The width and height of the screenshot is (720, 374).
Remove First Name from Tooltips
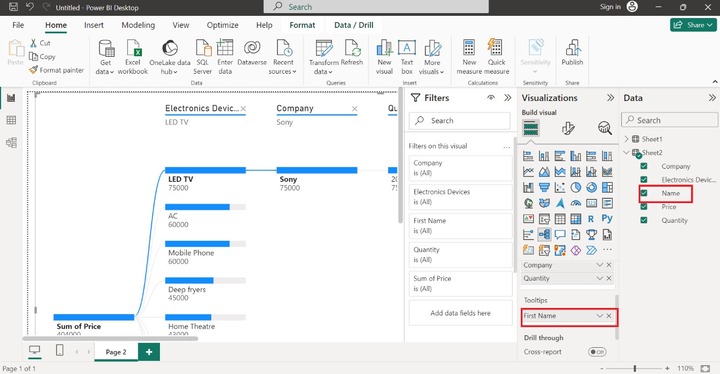point(609,316)
